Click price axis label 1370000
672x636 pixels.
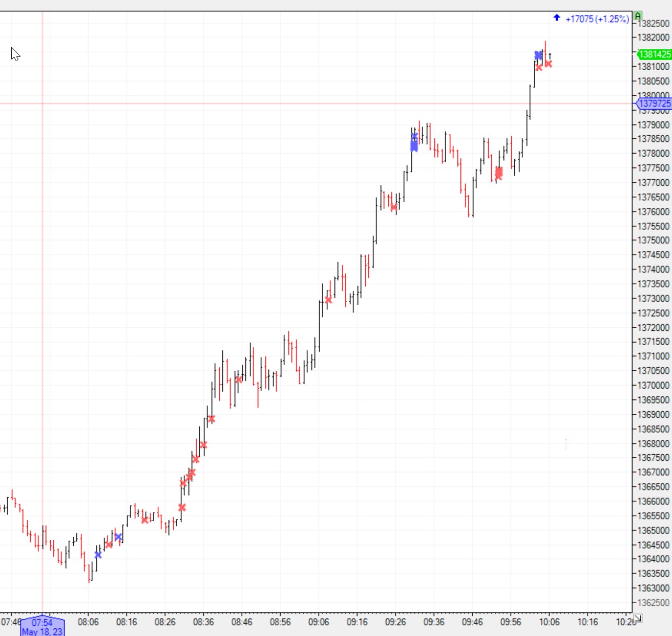tap(654, 386)
